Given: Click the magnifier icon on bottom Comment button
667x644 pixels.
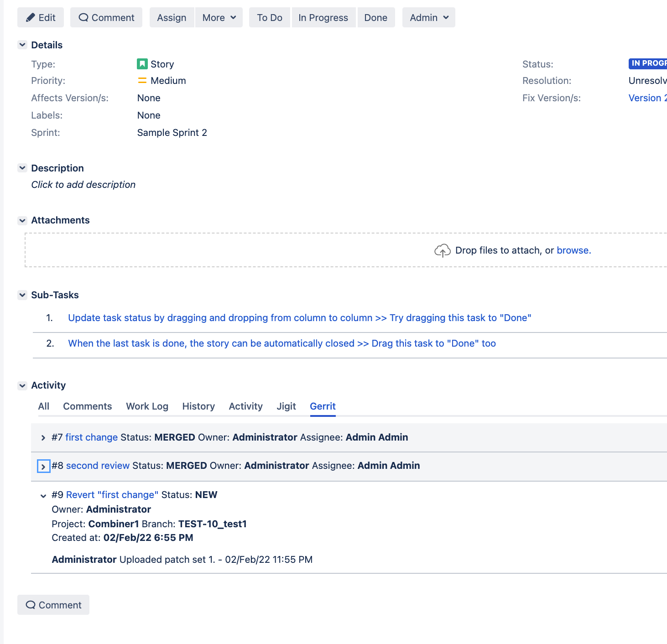Looking at the screenshot, I should pos(31,604).
